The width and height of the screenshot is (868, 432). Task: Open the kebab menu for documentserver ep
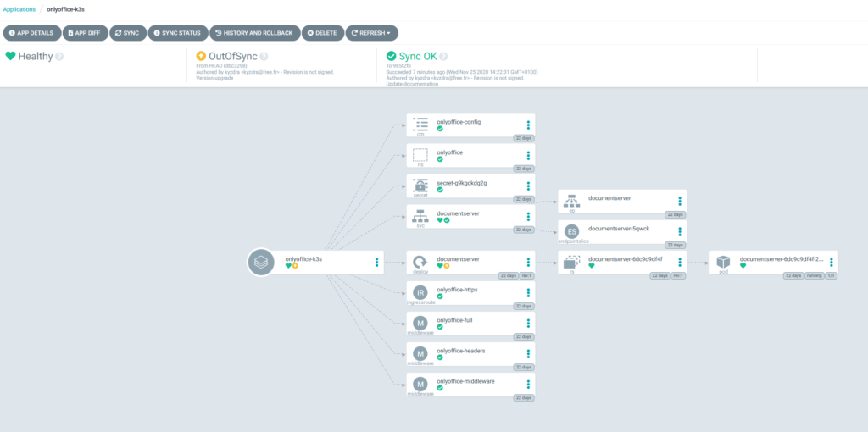pyautogui.click(x=680, y=202)
